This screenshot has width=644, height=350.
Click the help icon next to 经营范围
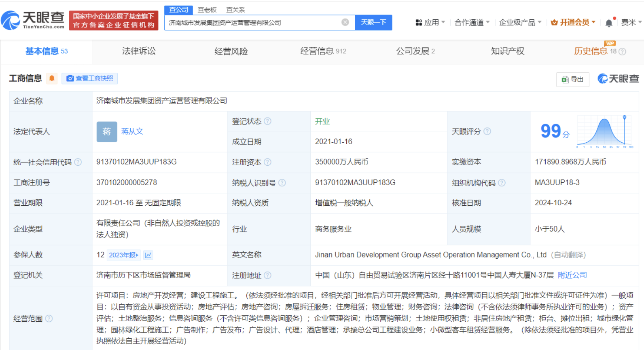click(49, 318)
